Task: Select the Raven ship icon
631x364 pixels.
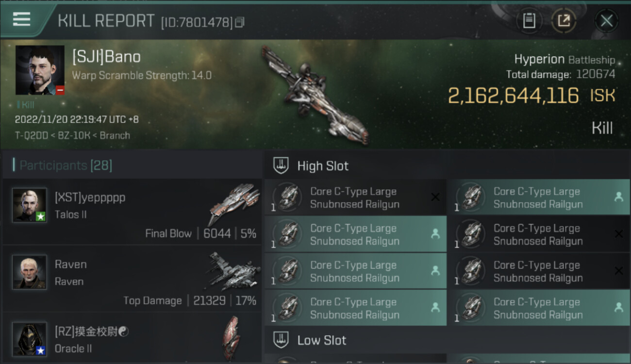Action: point(234,271)
